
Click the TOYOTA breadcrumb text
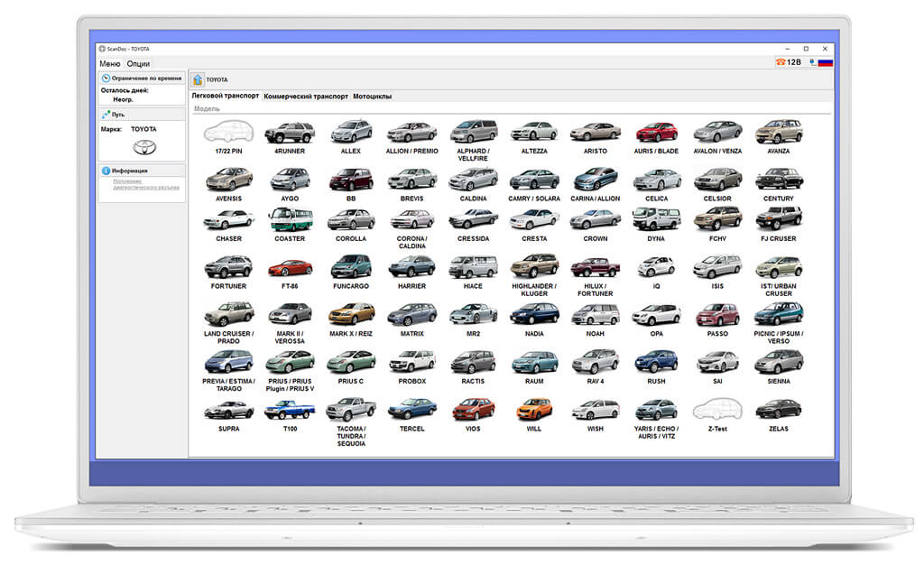click(217, 80)
